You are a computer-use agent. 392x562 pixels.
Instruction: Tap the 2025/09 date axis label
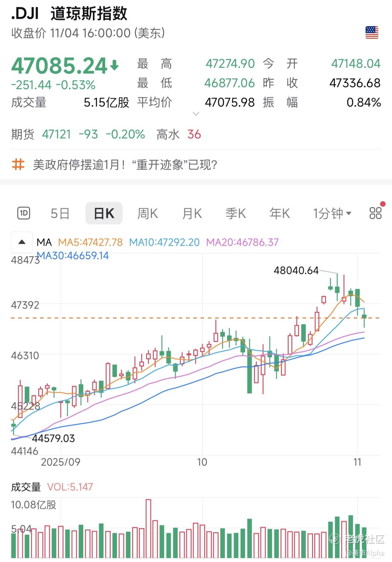pyautogui.click(x=60, y=462)
